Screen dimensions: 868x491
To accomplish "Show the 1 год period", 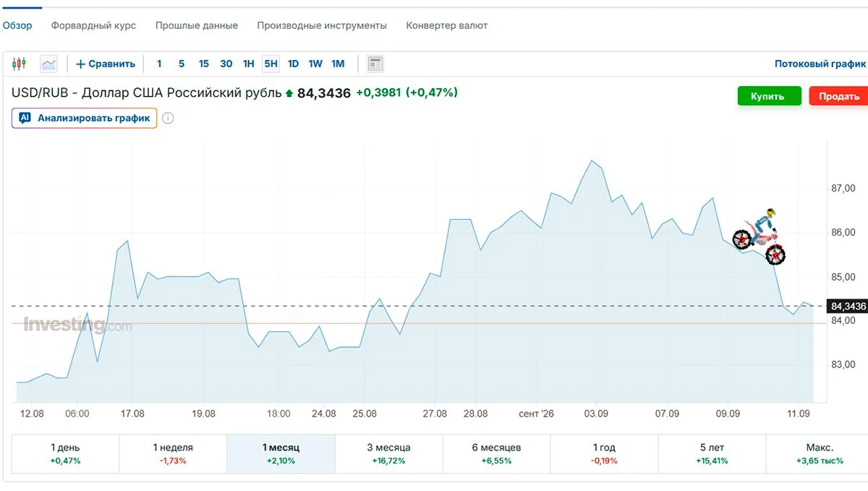I will (604, 453).
